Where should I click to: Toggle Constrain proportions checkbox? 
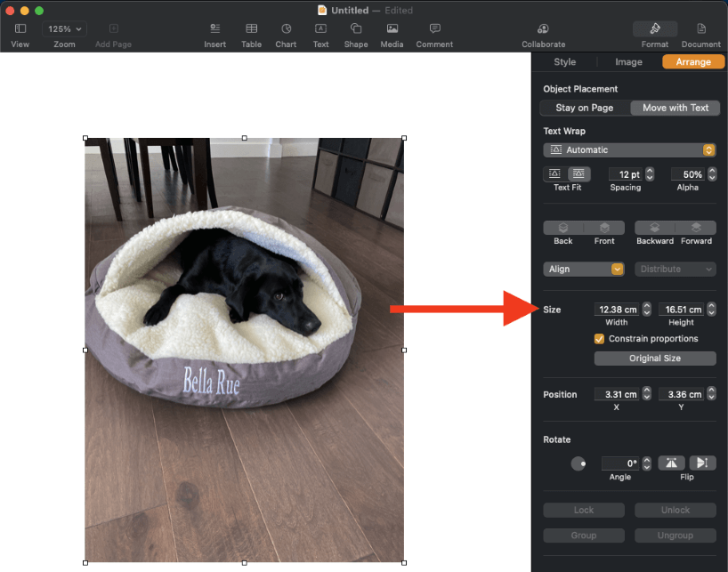point(599,339)
